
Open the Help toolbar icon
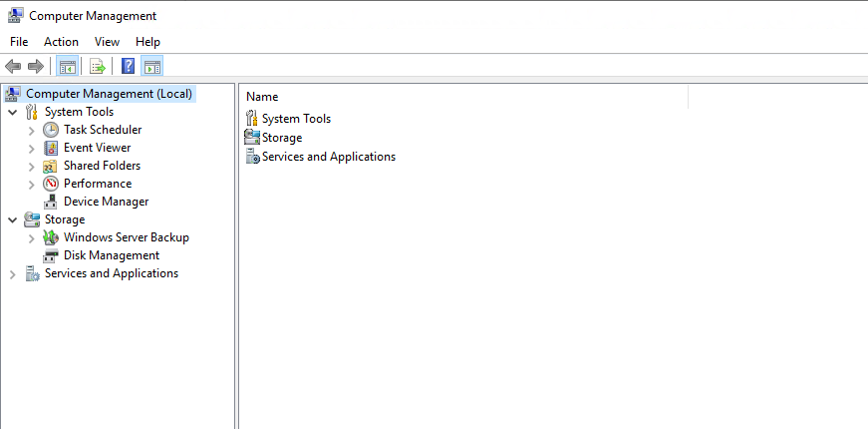coord(128,67)
